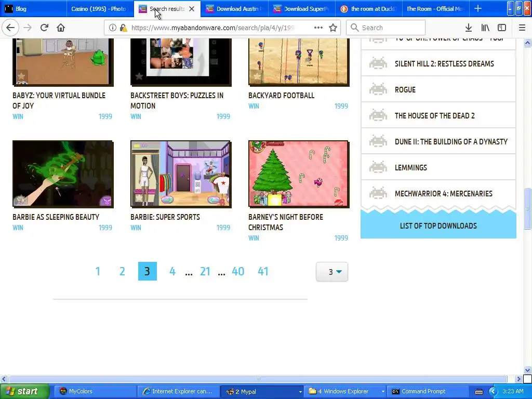Open the browser home page
532x399 pixels.
click(61, 28)
